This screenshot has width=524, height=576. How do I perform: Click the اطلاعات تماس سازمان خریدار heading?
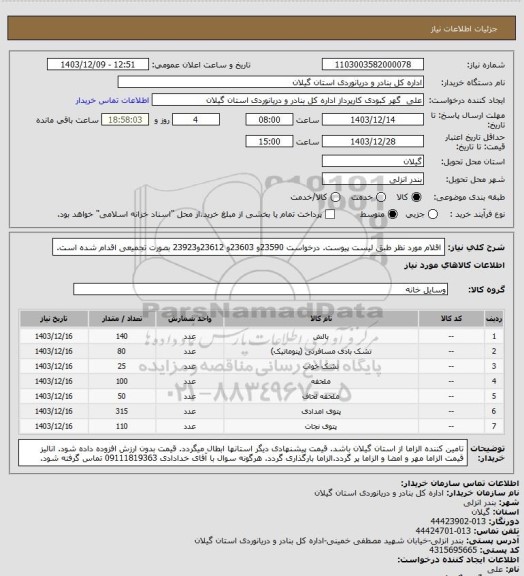click(x=459, y=483)
